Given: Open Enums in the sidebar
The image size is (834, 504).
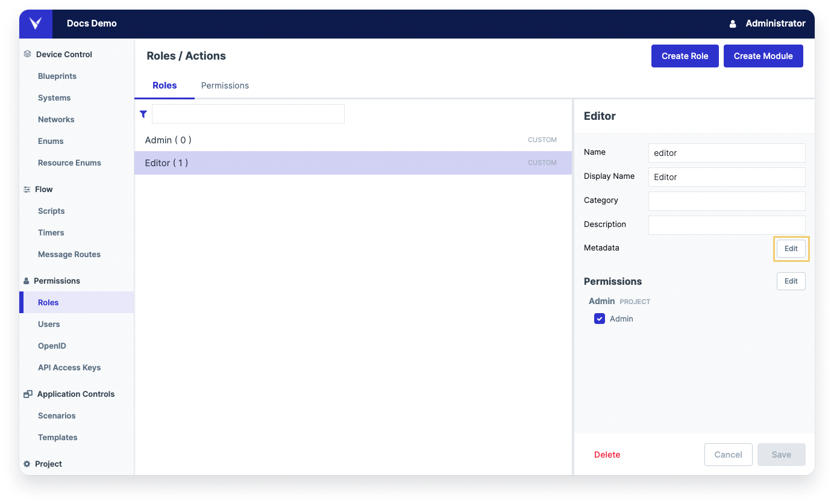Looking at the screenshot, I should [x=51, y=141].
